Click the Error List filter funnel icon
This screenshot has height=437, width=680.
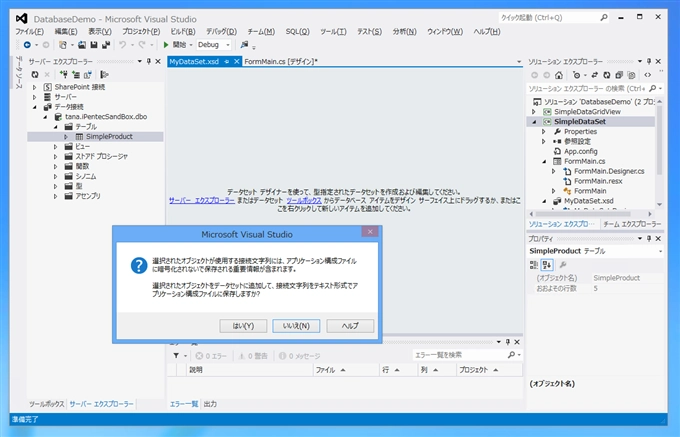coord(176,355)
